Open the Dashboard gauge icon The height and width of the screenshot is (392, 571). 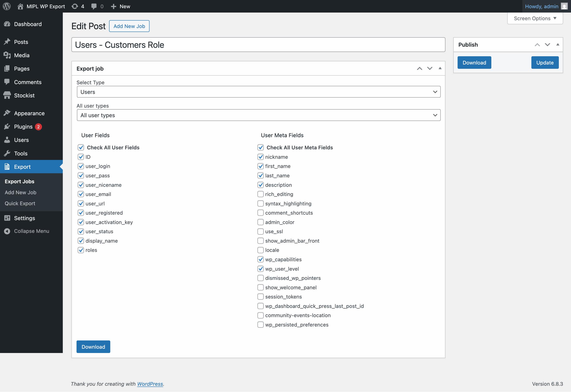tap(7, 24)
